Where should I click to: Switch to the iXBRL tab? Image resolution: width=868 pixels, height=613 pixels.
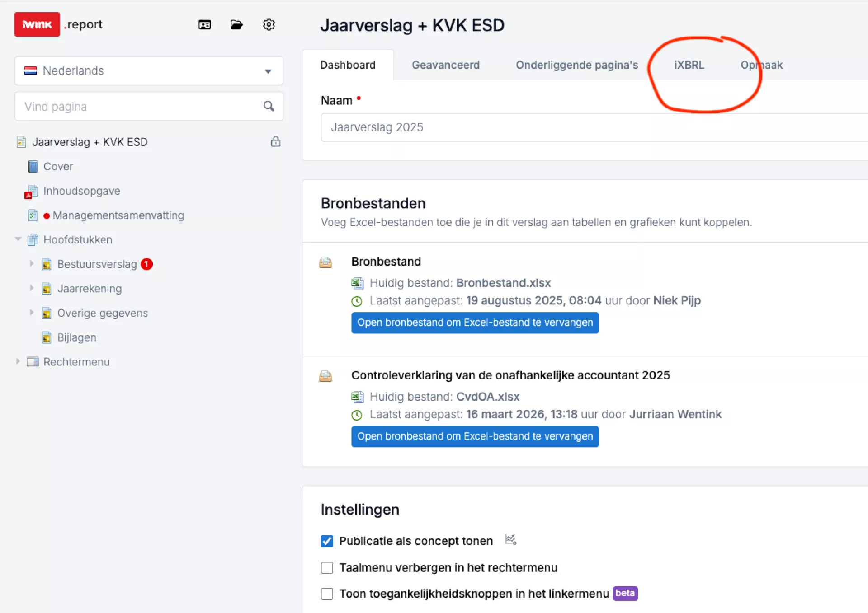click(x=689, y=65)
